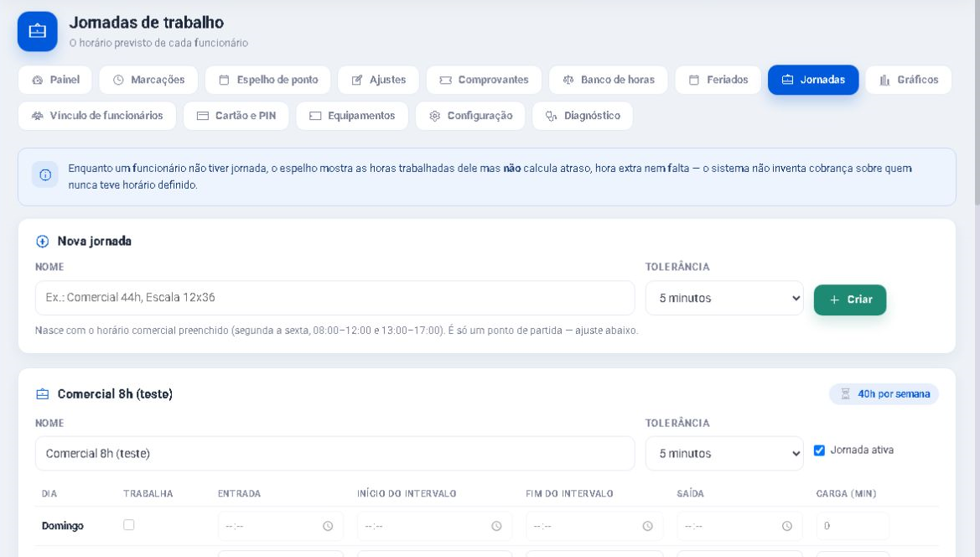Open the Vínculo de funcionários tab

pyautogui.click(x=97, y=116)
